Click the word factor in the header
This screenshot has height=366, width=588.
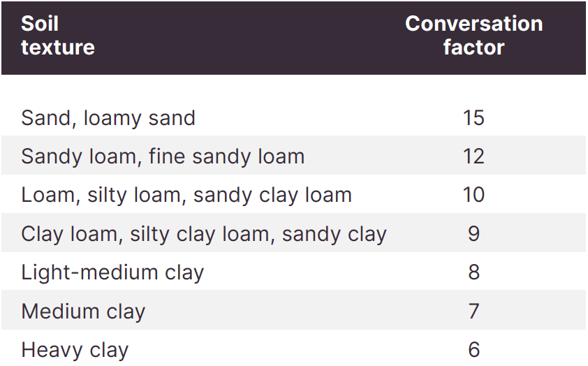click(474, 47)
